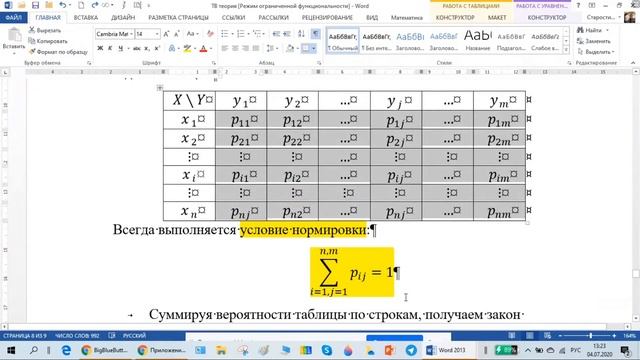Toggle superscript formatting
The height and width of the screenshot is (360, 640).
[157, 49]
